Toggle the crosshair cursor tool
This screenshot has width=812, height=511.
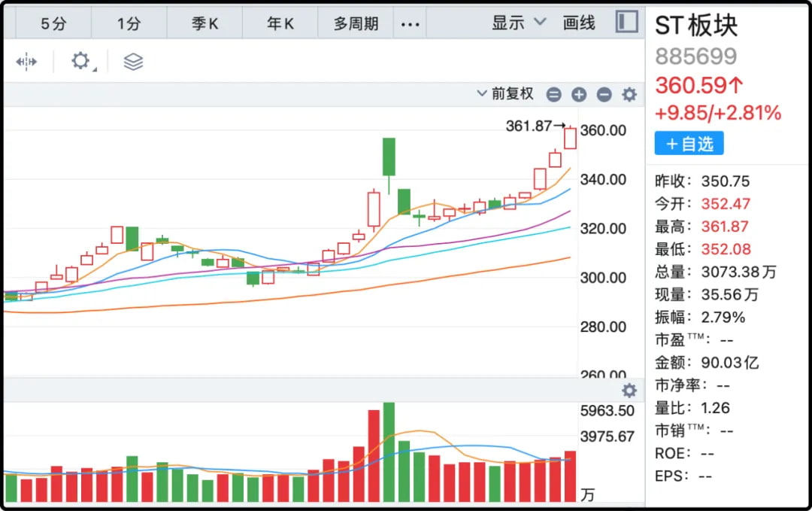click(x=26, y=62)
